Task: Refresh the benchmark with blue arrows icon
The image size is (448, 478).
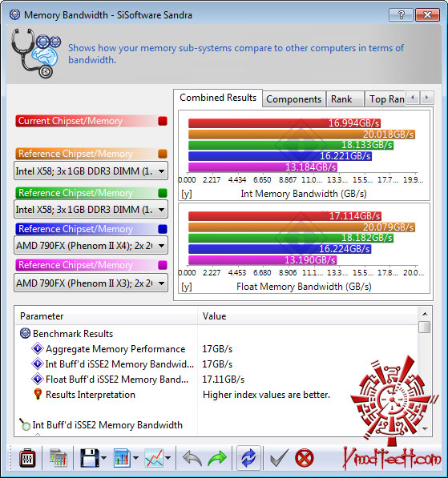Action: pos(248,458)
